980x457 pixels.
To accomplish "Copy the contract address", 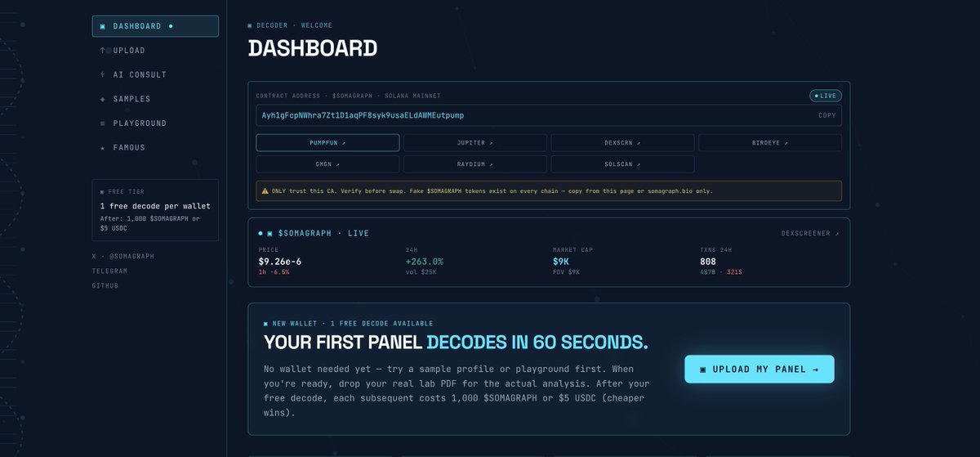I will point(827,115).
